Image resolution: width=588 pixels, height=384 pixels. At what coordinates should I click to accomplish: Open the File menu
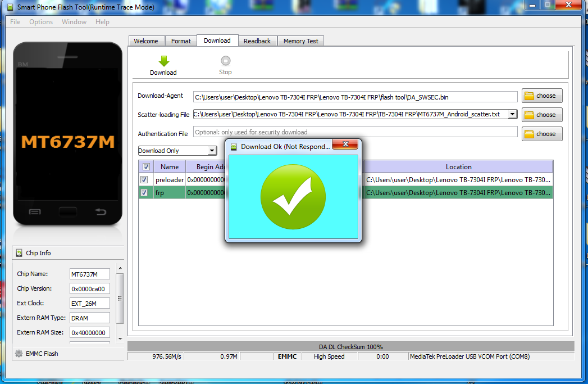tap(15, 22)
